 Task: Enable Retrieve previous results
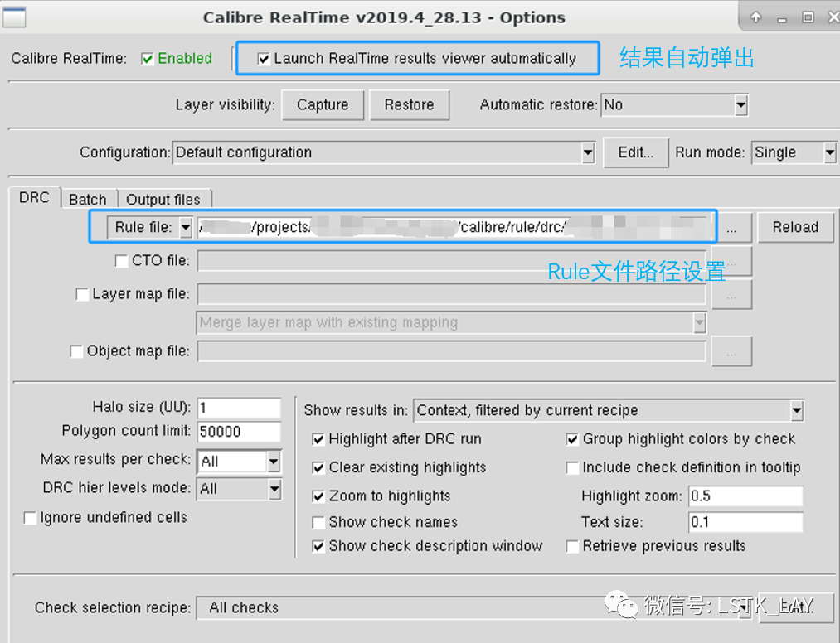pos(572,546)
